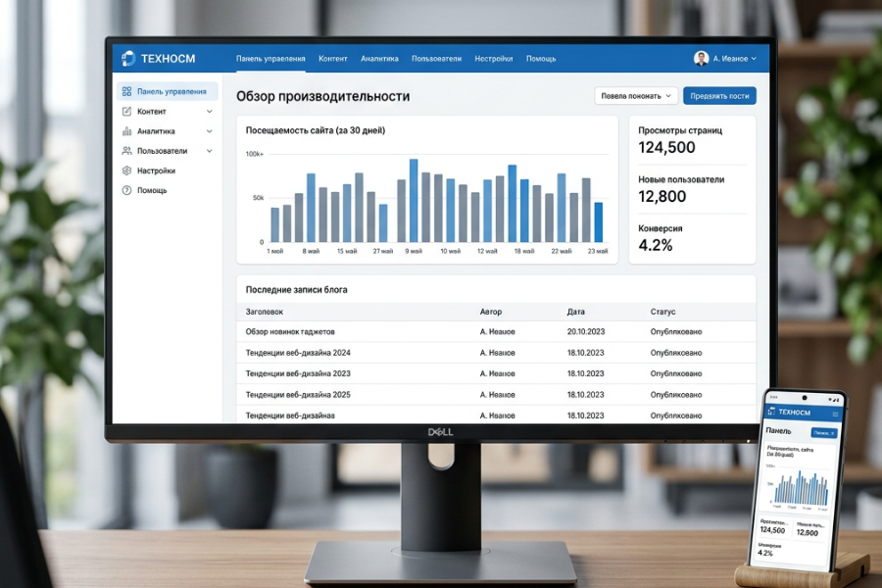Click the Панель управления grid icon in sidebar

pyautogui.click(x=126, y=91)
